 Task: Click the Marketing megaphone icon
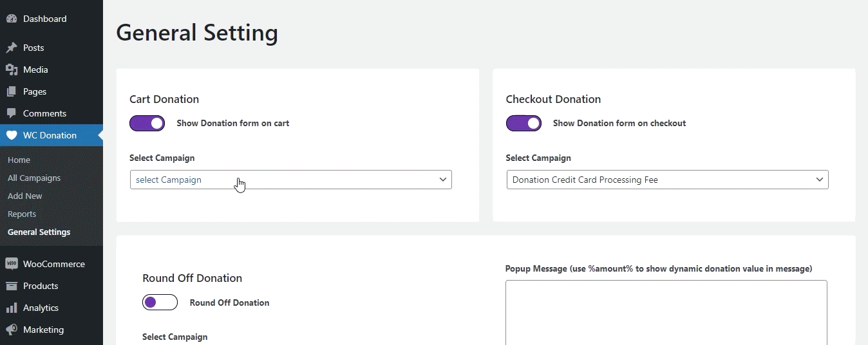coord(12,330)
